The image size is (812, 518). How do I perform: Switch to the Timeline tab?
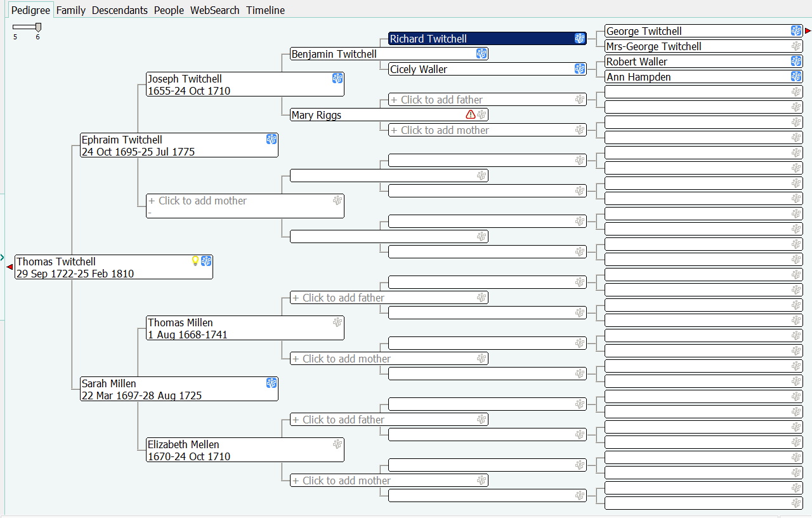pos(266,10)
